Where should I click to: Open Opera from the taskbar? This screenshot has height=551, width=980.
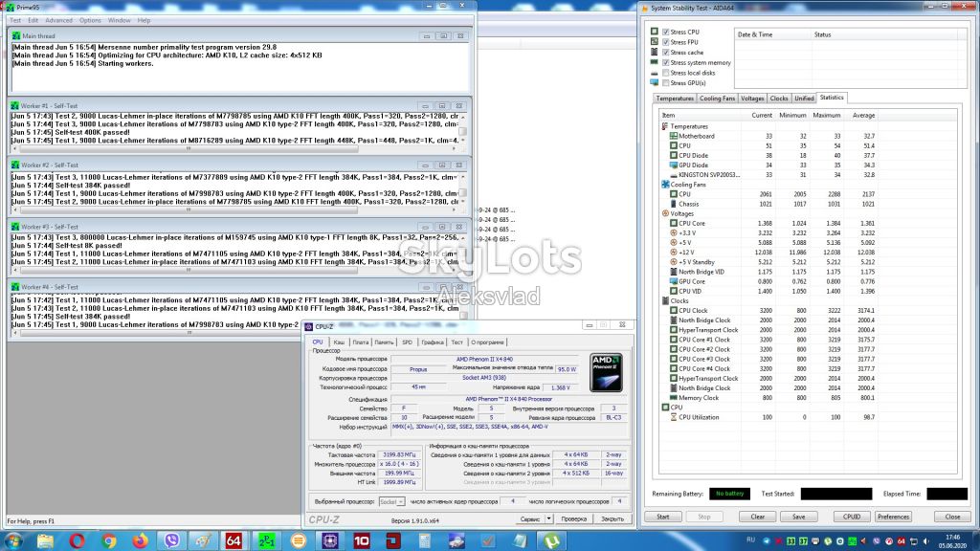click(77, 540)
